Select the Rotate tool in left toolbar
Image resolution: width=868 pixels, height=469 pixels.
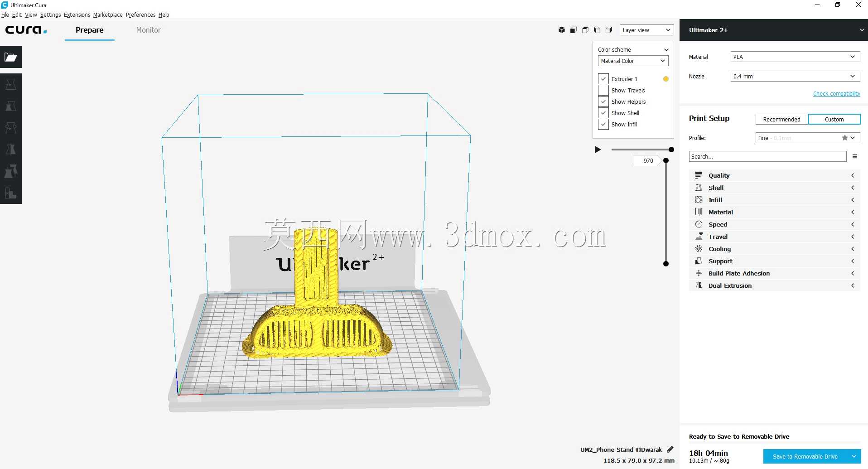point(11,128)
